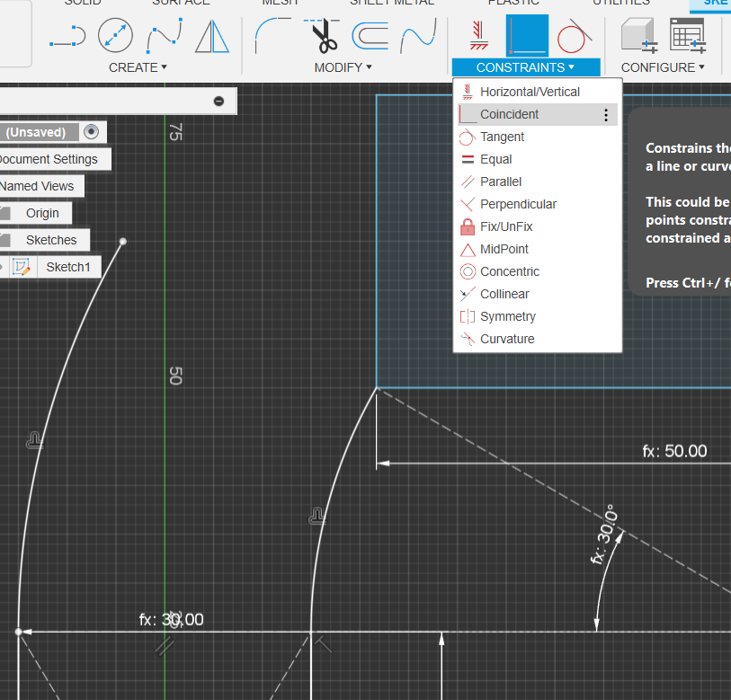
Task: Click the Tangent constraint toolbar icon
Action: [x=575, y=36]
